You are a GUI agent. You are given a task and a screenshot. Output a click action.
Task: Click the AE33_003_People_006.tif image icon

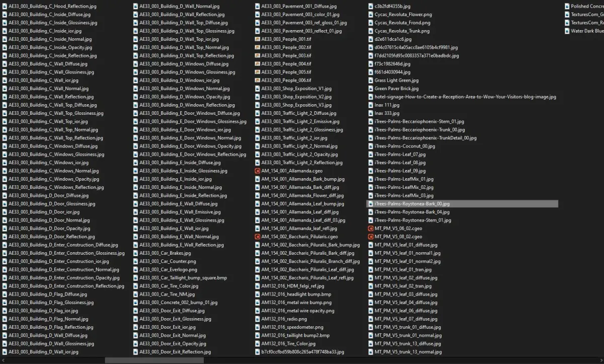(x=257, y=80)
